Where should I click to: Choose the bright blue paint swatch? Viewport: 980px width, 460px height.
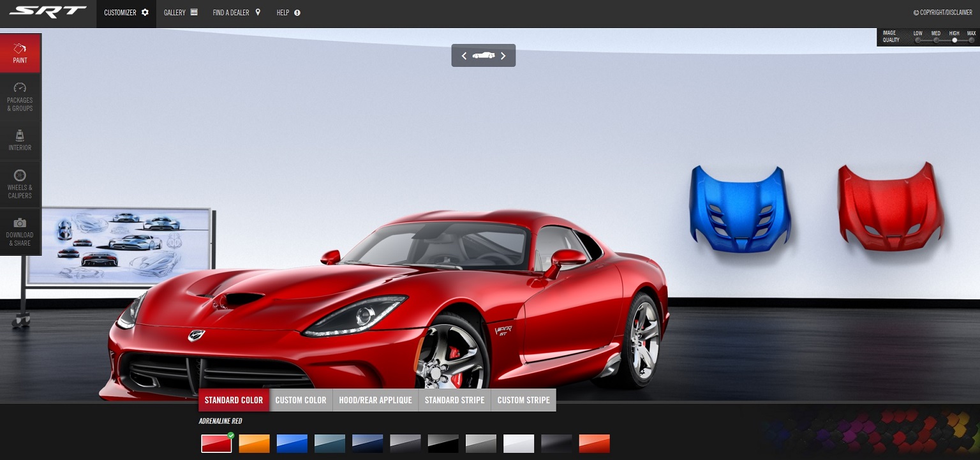coord(292,443)
